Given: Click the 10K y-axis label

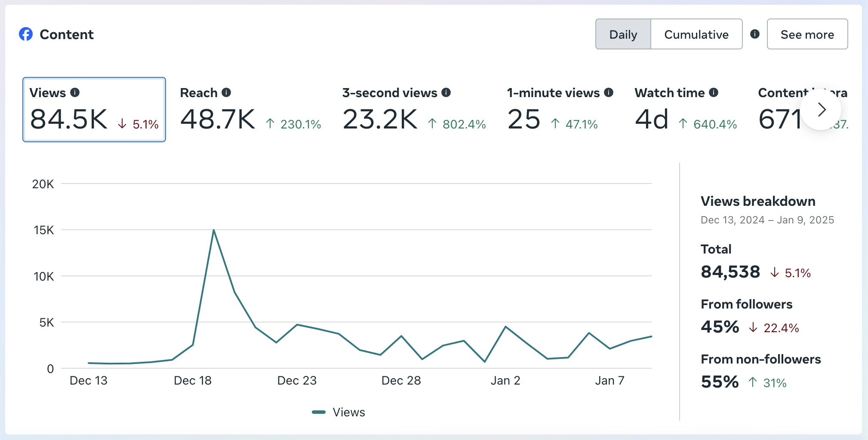Looking at the screenshot, I should pos(44,276).
